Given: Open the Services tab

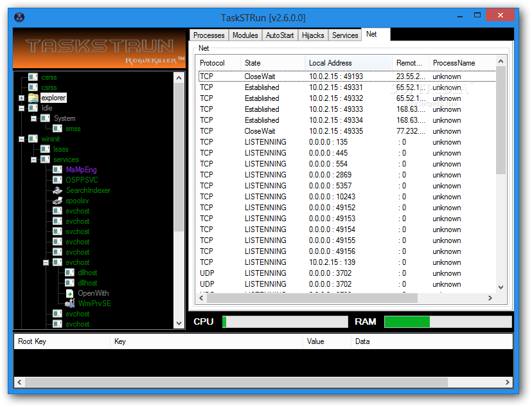Looking at the screenshot, I should (x=345, y=35).
